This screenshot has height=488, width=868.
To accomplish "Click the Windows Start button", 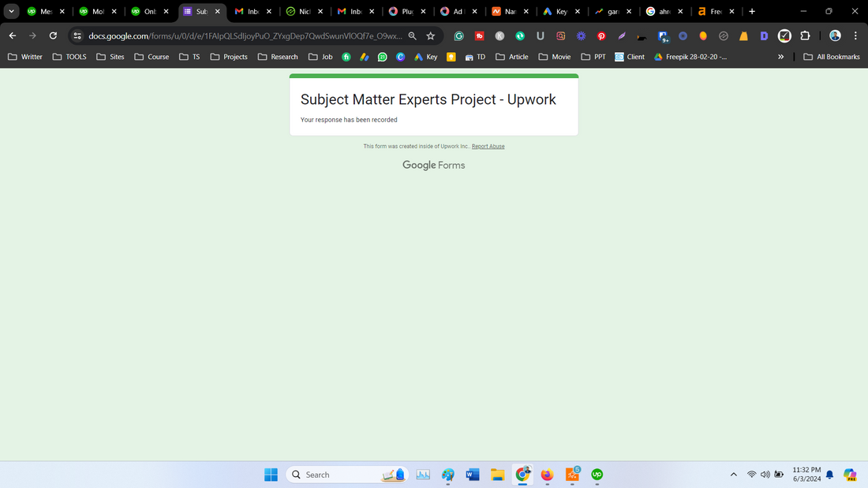I will click(271, 475).
